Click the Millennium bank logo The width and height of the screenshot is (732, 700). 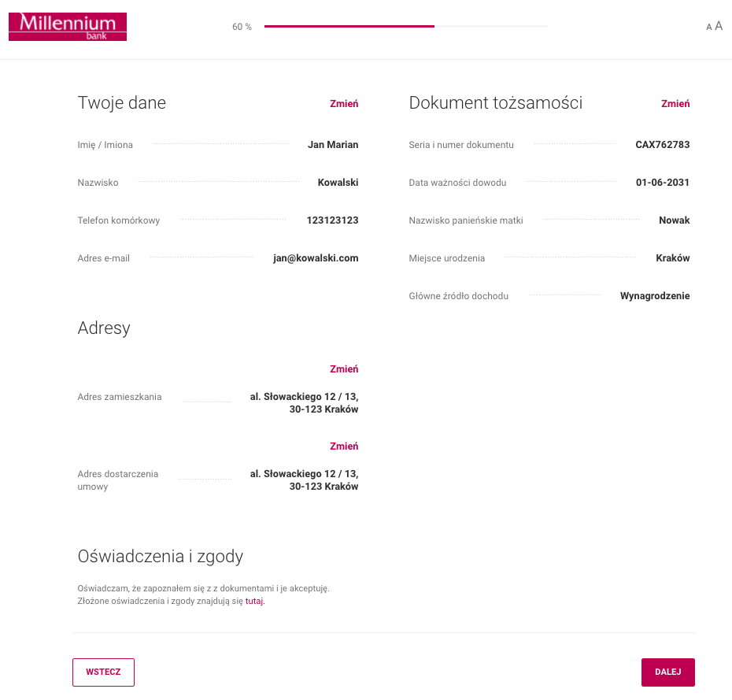68,27
